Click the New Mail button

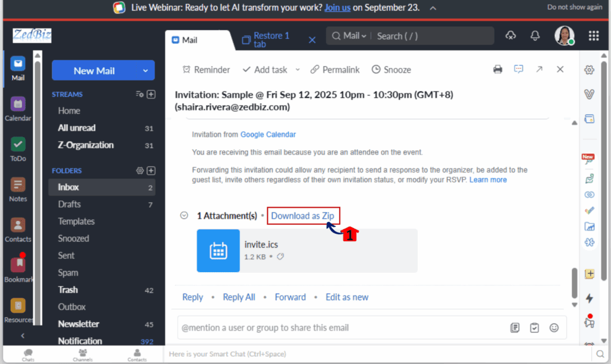pos(94,70)
